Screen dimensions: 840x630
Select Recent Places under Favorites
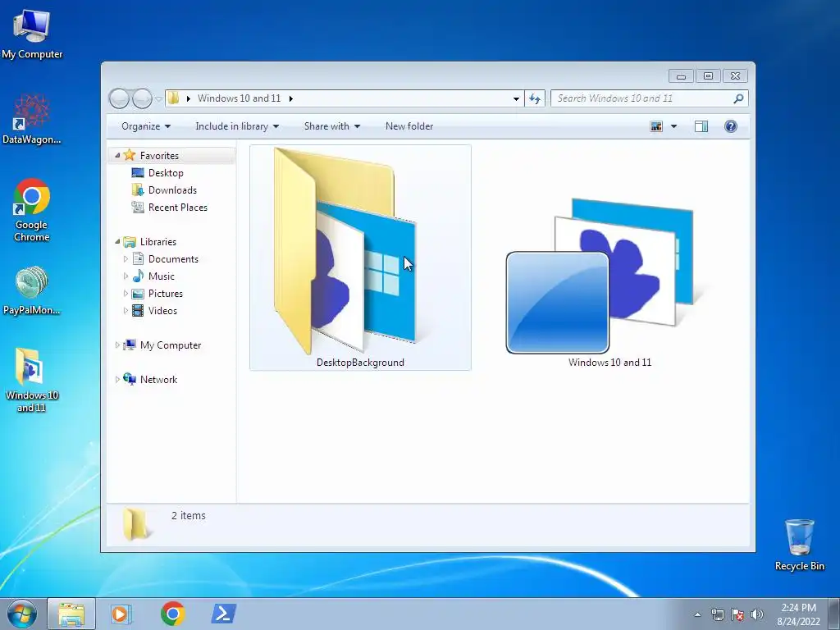(x=177, y=208)
